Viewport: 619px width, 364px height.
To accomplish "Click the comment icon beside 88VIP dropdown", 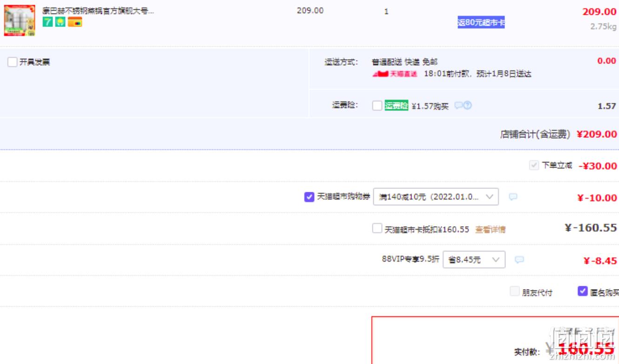I will tap(519, 260).
